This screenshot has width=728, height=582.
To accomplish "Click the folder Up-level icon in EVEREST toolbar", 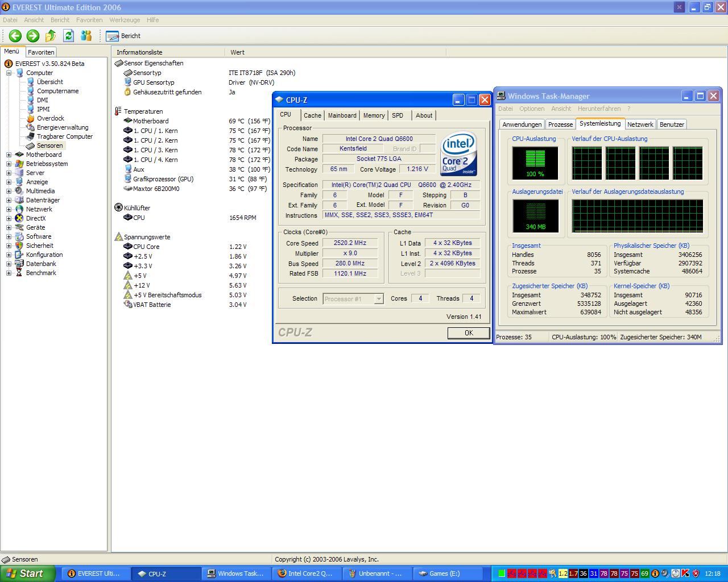I will tap(51, 36).
